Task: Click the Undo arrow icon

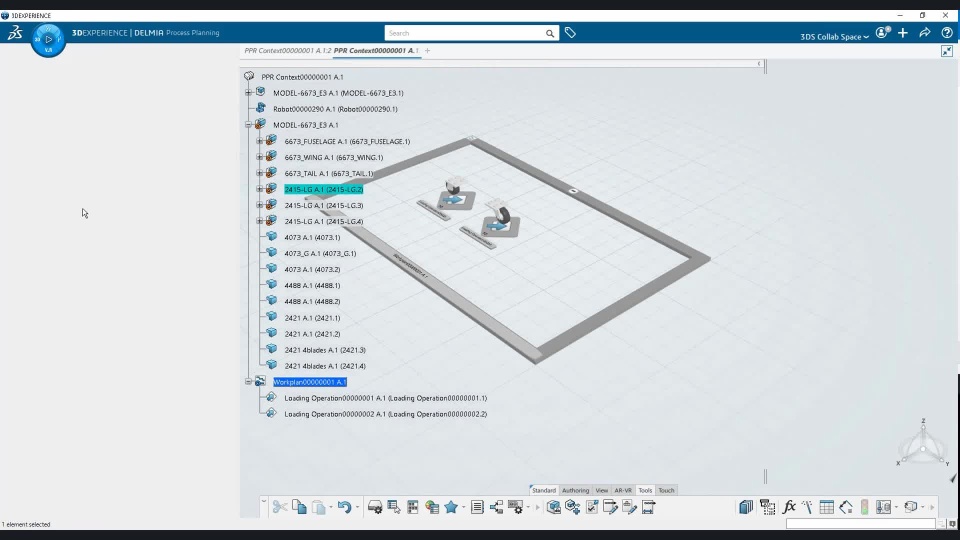Action: 344,507
